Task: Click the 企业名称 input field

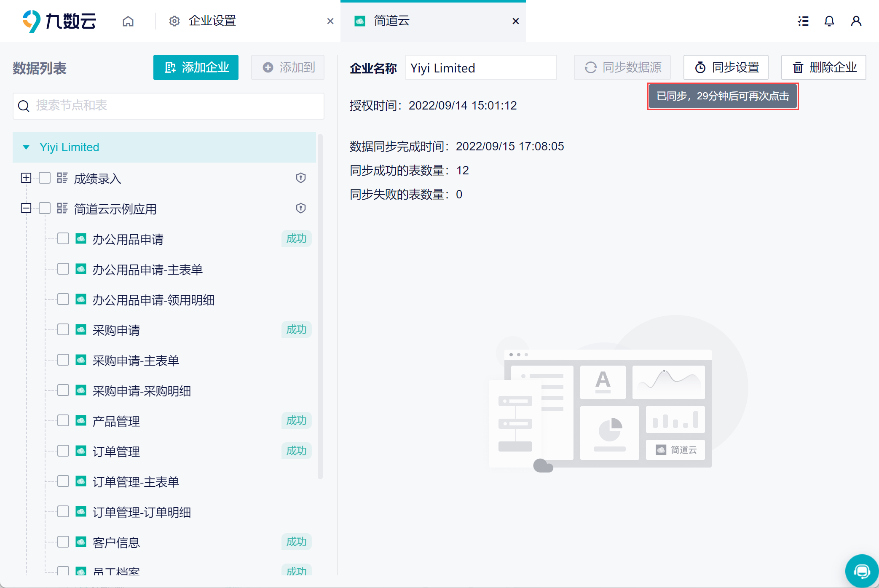Action: click(480, 68)
